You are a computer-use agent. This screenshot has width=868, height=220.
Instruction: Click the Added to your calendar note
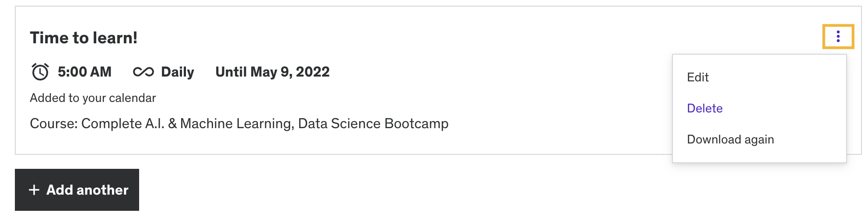[93, 98]
